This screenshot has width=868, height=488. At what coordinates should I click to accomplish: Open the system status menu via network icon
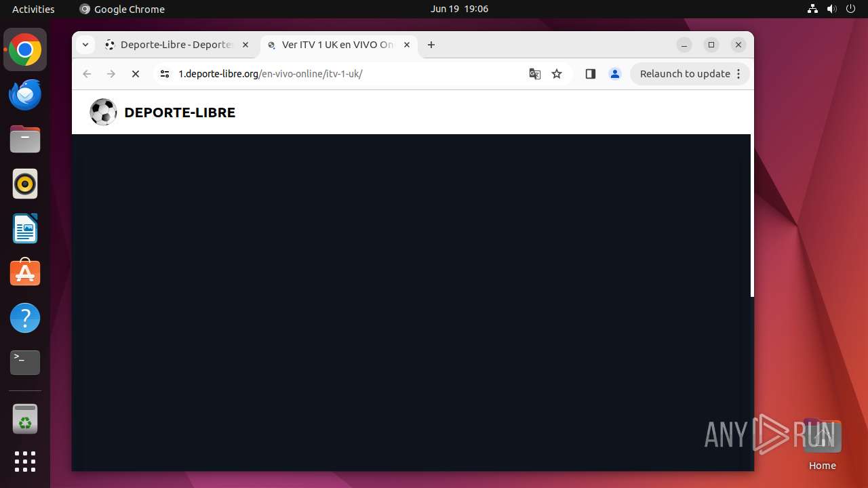[x=812, y=9]
